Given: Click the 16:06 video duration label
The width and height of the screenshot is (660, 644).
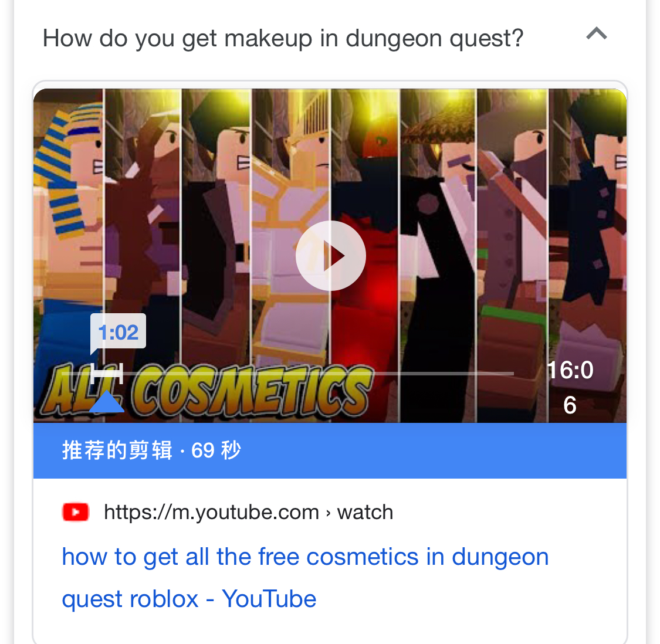Looking at the screenshot, I should click(x=570, y=387).
